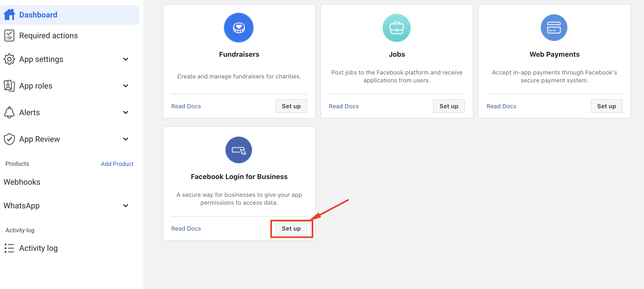
Task: Set up the Jobs product
Action: tap(449, 106)
